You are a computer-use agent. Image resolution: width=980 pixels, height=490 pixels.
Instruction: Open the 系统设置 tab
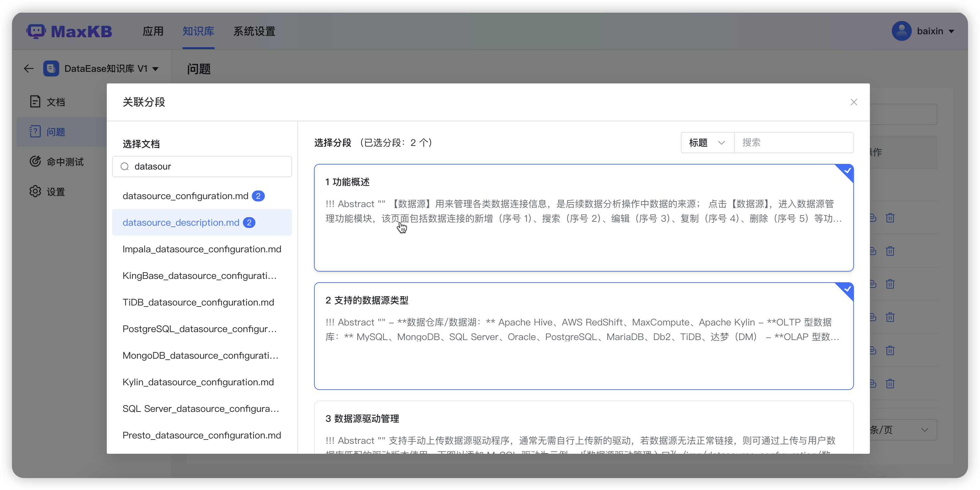(x=254, y=31)
